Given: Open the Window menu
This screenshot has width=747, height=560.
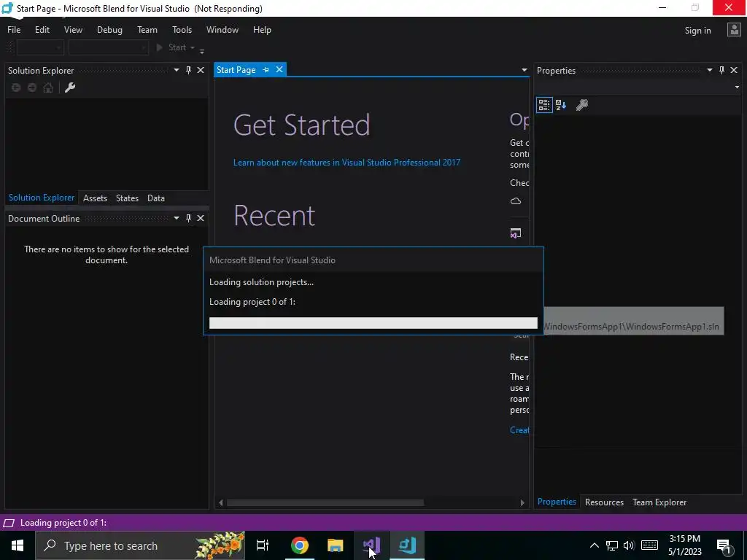Looking at the screenshot, I should click(x=222, y=29).
